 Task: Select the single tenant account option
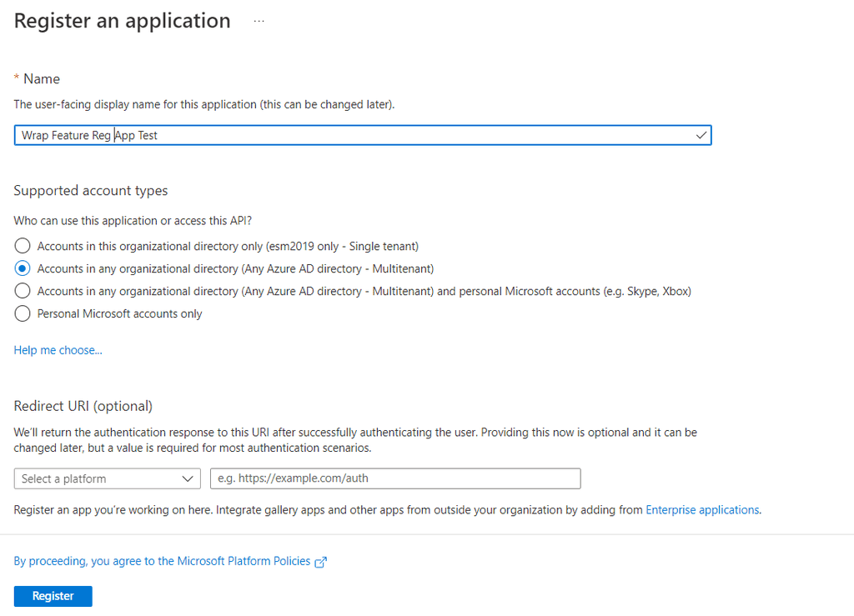[23, 246]
